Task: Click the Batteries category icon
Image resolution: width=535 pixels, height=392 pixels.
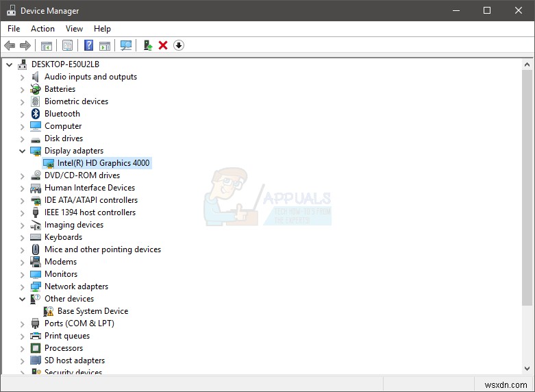Action: tap(36, 89)
